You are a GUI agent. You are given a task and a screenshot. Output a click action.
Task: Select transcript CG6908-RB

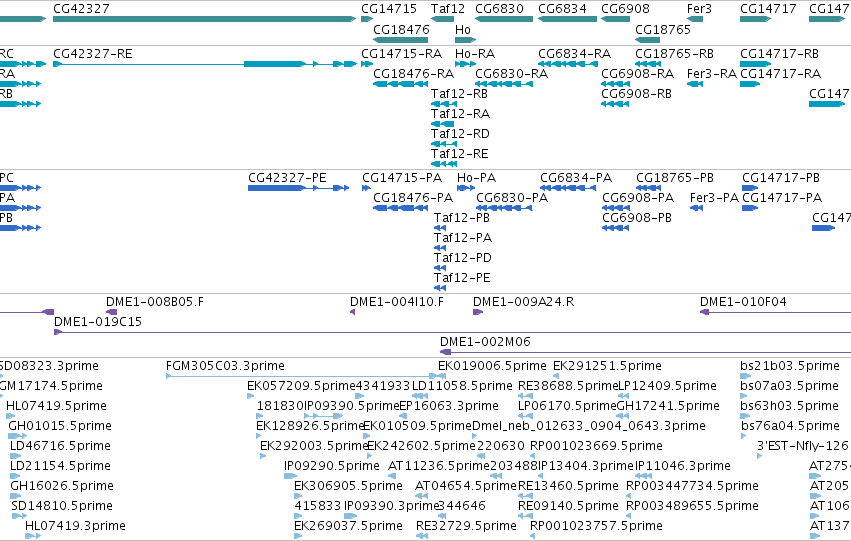point(615,104)
